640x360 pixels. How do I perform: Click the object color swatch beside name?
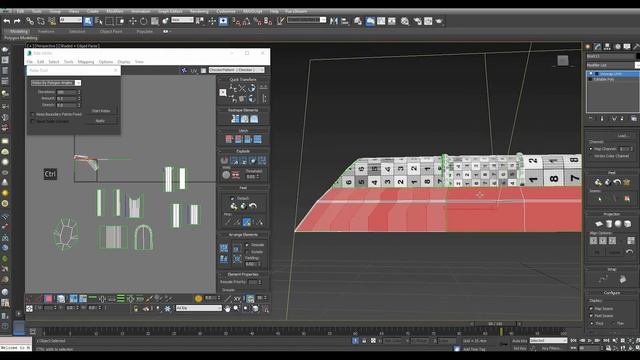click(638, 56)
